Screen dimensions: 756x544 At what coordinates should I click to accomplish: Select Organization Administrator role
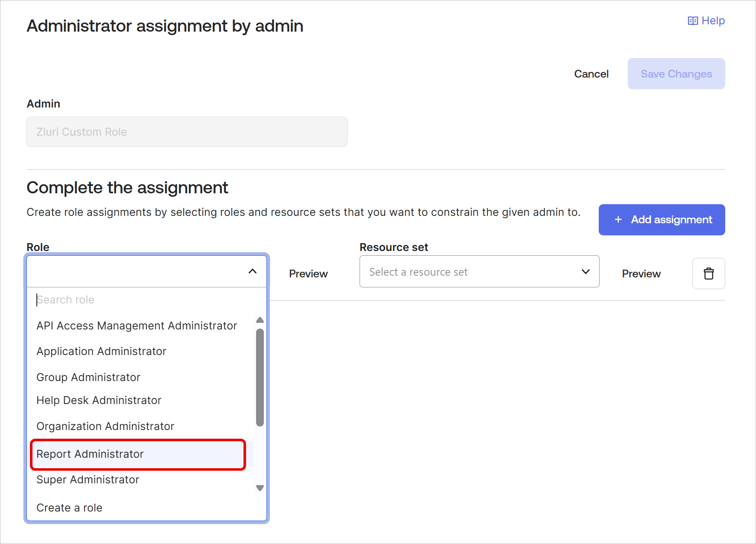105,426
